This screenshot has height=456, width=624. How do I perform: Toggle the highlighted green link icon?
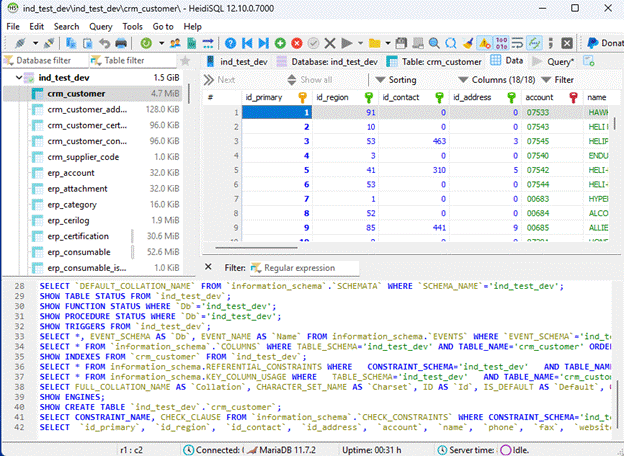pyautogui.click(x=534, y=43)
